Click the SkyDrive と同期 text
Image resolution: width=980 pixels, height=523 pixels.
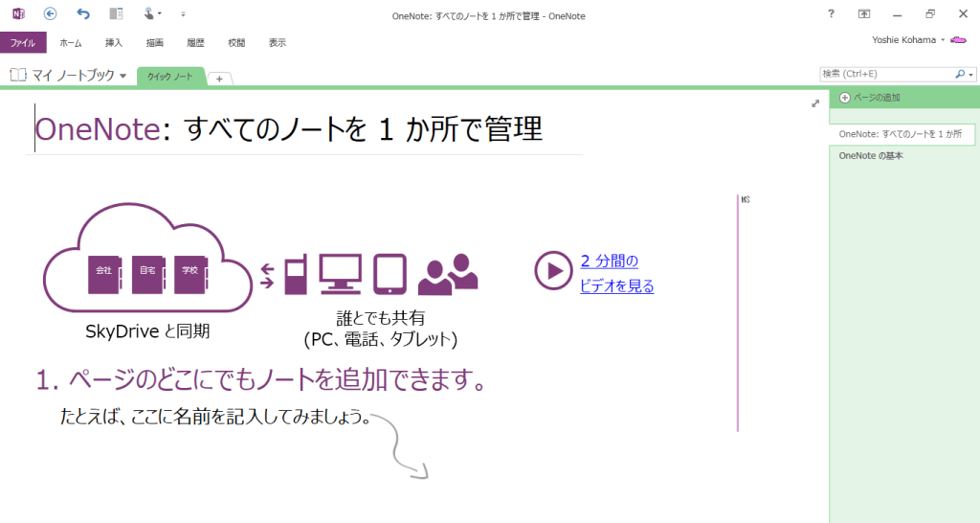tap(147, 330)
